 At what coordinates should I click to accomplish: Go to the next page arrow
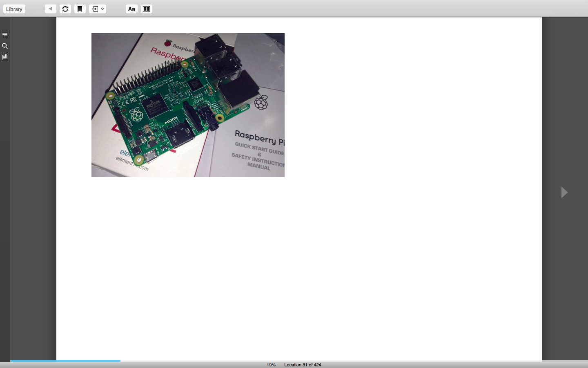pyautogui.click(x=564, y=192)
